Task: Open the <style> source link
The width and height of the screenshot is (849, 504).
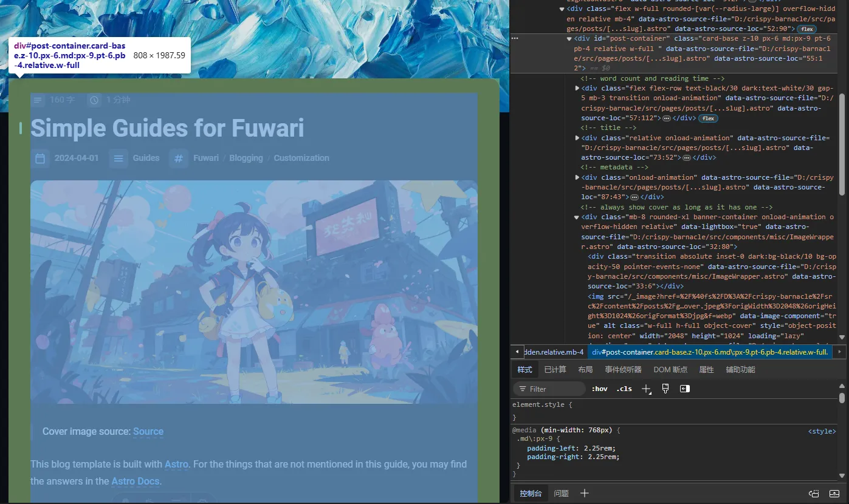Action: [x=822, y=431]
